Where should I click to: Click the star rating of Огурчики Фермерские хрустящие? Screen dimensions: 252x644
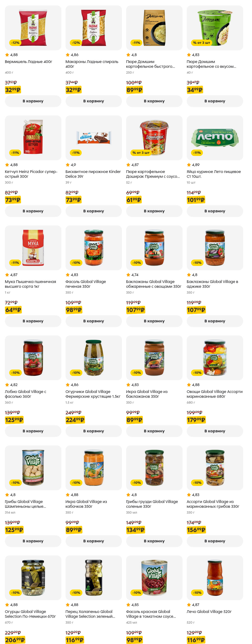(x=68, y=385)
